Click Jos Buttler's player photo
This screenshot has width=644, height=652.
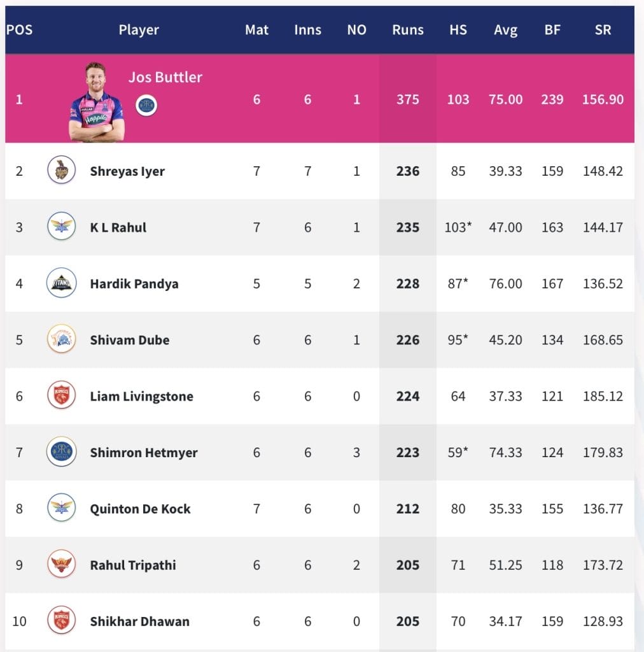97,103
